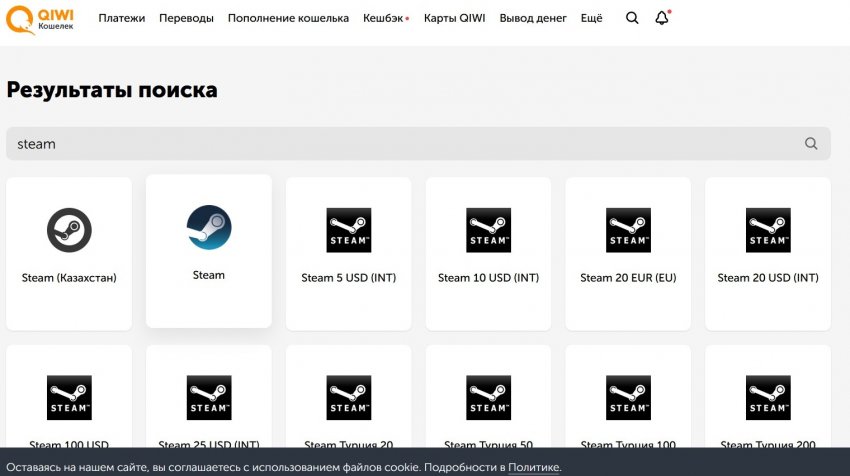This screenshot has width=850, height=476.
Task: Go to Вывод денег
Action: click(532, 18)
